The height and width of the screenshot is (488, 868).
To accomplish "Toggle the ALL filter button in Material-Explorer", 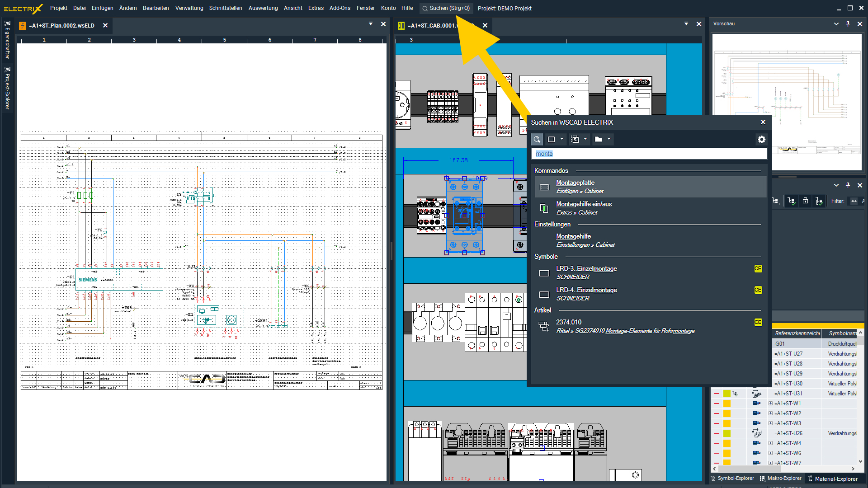I will click(x=854, y=201).
